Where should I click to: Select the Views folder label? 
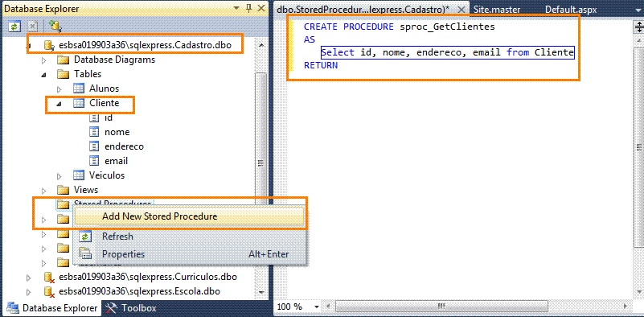[86, 190]
